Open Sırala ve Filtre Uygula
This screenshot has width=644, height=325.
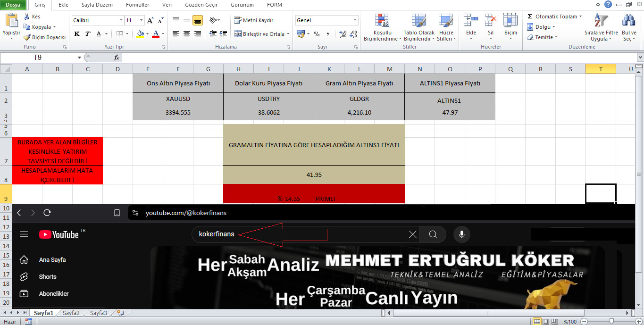pyautogui.click(x=601, y=27)
